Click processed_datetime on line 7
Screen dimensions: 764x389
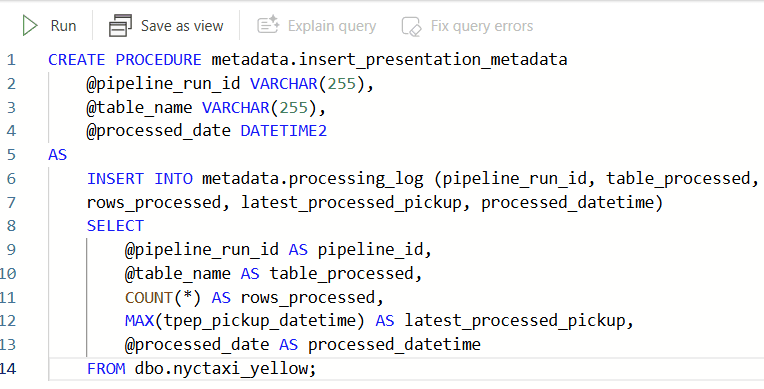(x=568, y=202)
